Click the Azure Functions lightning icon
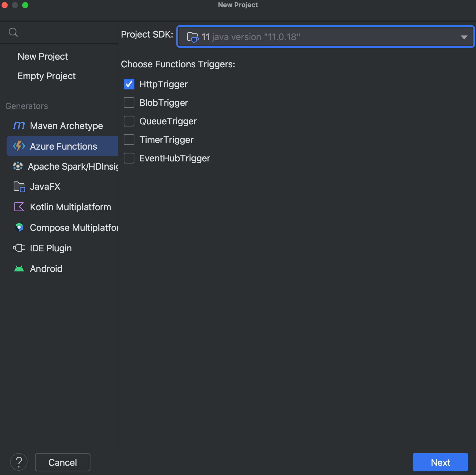The height and width of the screenshot is (475, 476). [19, 146]
